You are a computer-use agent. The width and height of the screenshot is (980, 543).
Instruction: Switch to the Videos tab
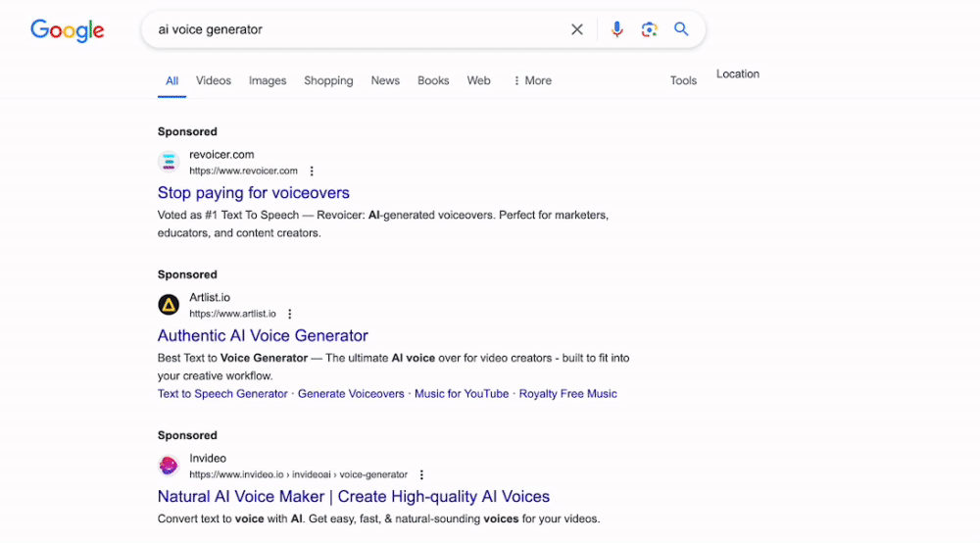pos(213,80)
